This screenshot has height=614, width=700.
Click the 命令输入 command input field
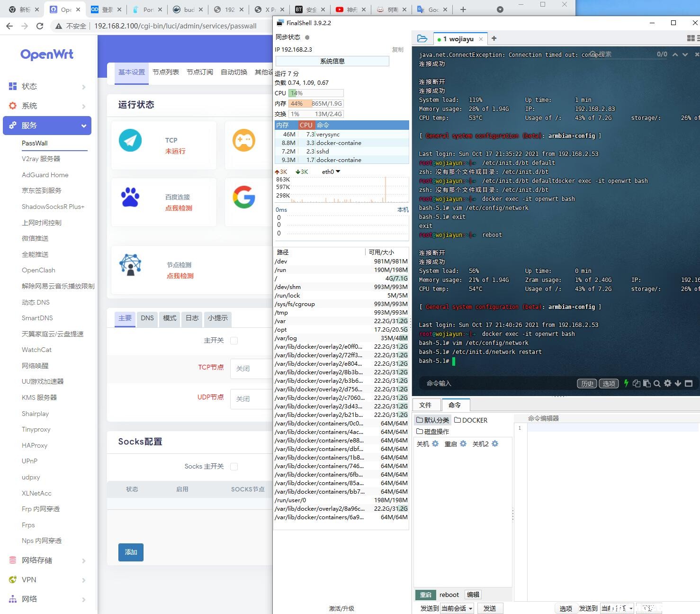(x=493, y=383)
